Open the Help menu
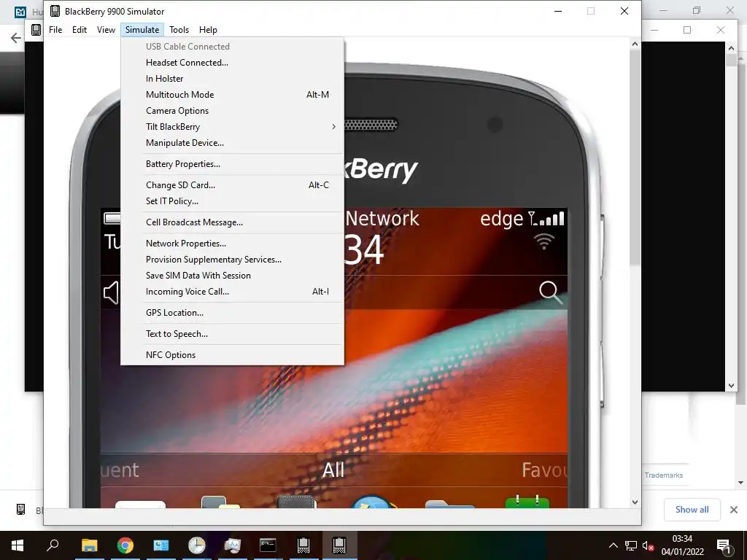Viewport: 747px width, 560px height. click(x=208, y=29)
